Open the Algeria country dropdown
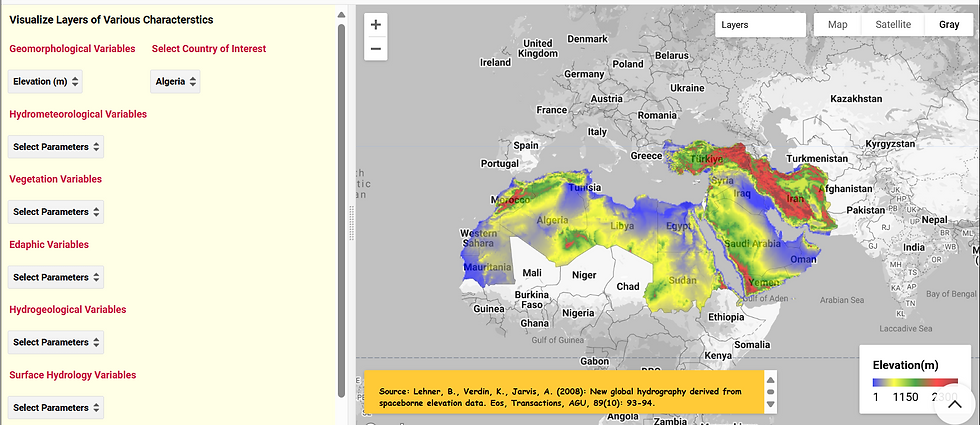Screen dimensions: 980x425 point(175,81)
